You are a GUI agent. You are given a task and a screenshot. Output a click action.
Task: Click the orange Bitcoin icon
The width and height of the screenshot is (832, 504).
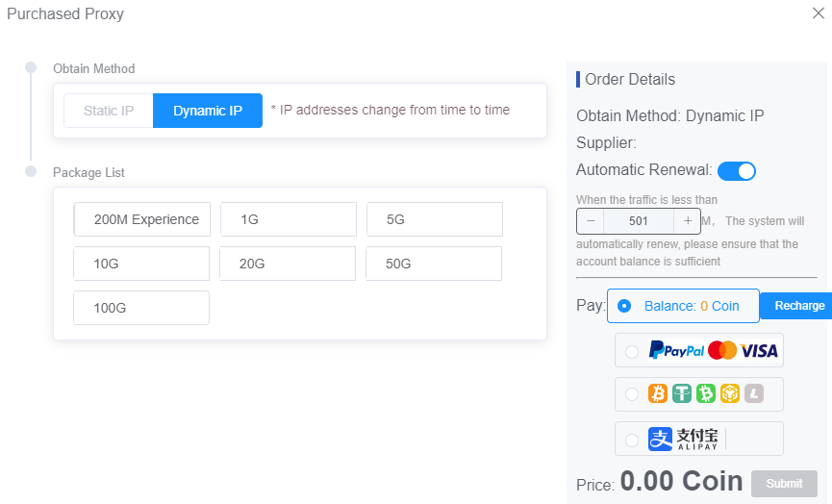(x=658, y=393)
